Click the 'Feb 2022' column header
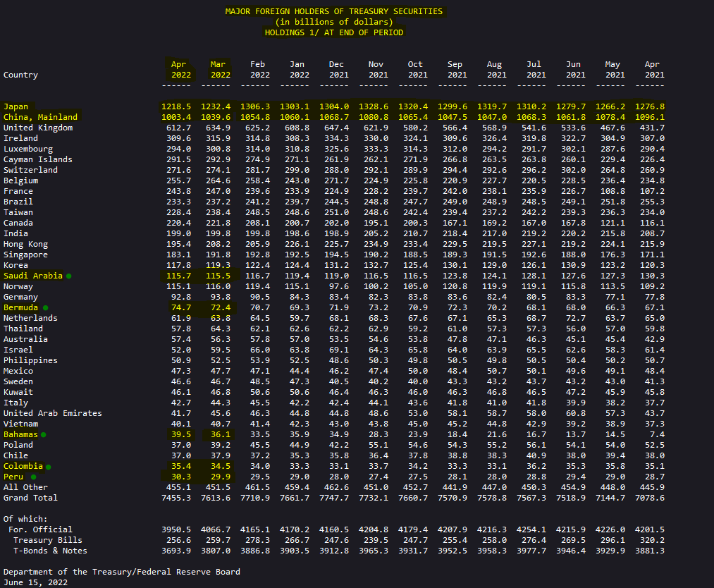 pyautogui.click(x=259, y=70)
